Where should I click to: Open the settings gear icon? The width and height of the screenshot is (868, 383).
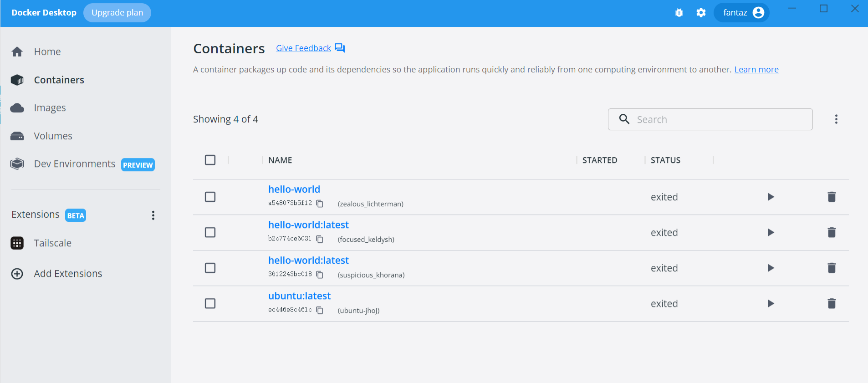[701, 13]
